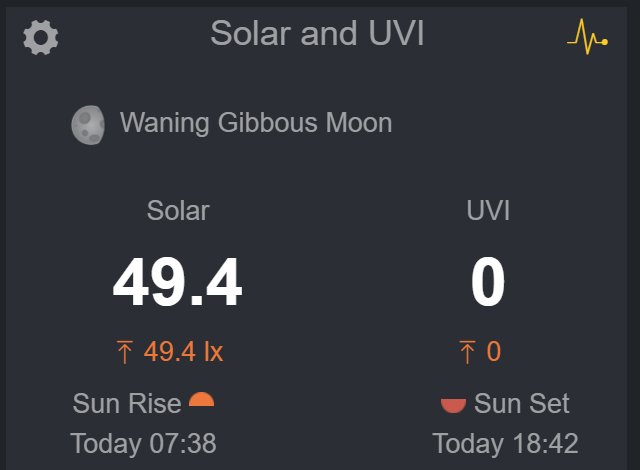The width and height of the screenshot is (640, 470).
Task: Click the Sun Rise label
Action: pyautogui.click(x=127, y=404)
